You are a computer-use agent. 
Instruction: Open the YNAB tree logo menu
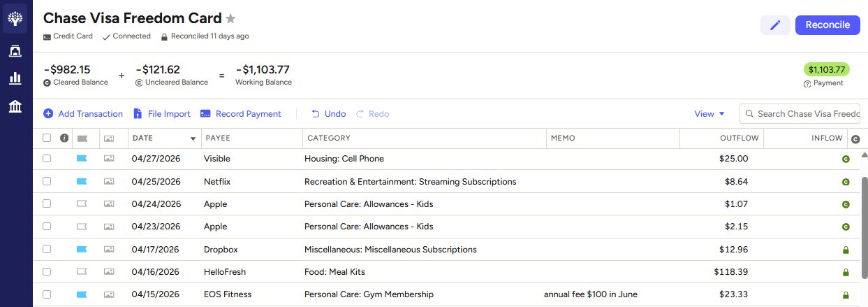click(15, 19)
